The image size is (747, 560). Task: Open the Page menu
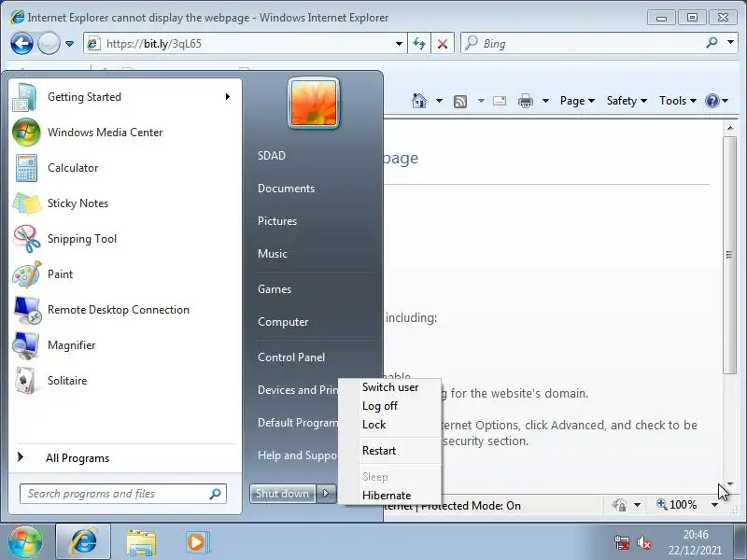pyautogui.click(x=577, y=101)
